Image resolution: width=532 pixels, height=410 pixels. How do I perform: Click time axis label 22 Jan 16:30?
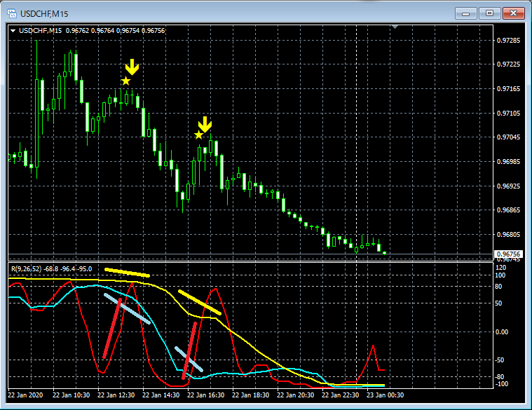point(206,395)
